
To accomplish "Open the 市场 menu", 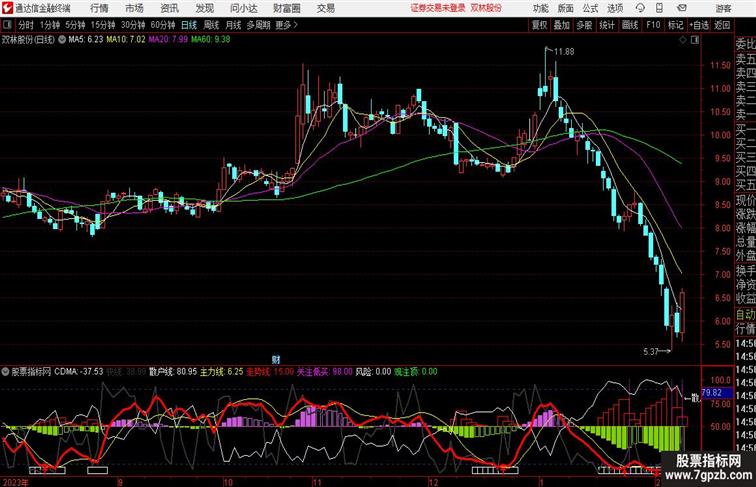I will pyautogui.click(x=134, y=8).
